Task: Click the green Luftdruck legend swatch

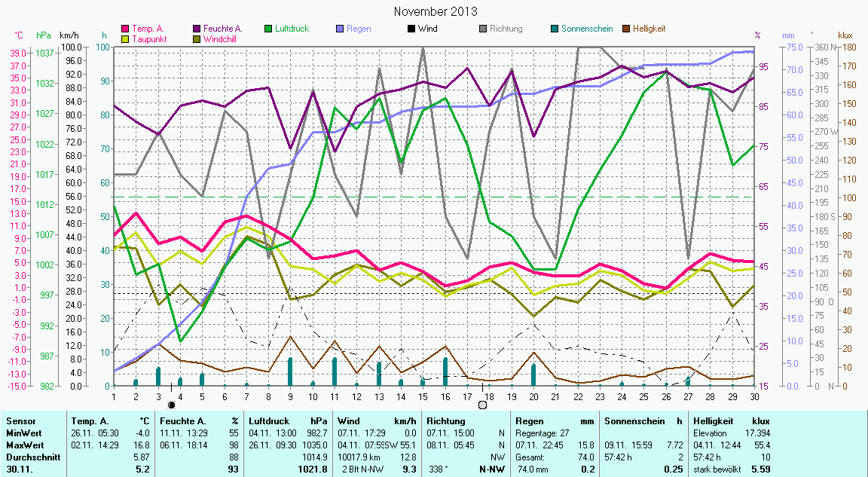Action: (x=270, y=29)
